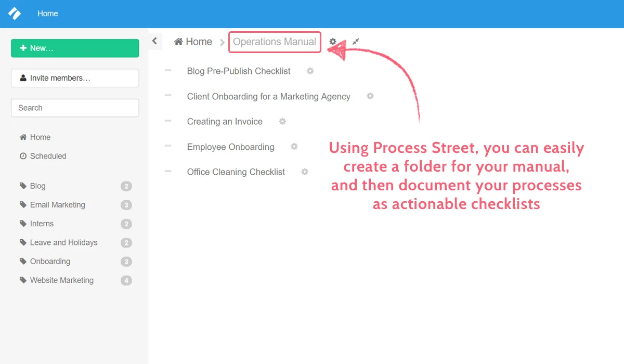Focus the Search input field
The height and width of the screenshot is (364, 624).
(x=75, y=108)
